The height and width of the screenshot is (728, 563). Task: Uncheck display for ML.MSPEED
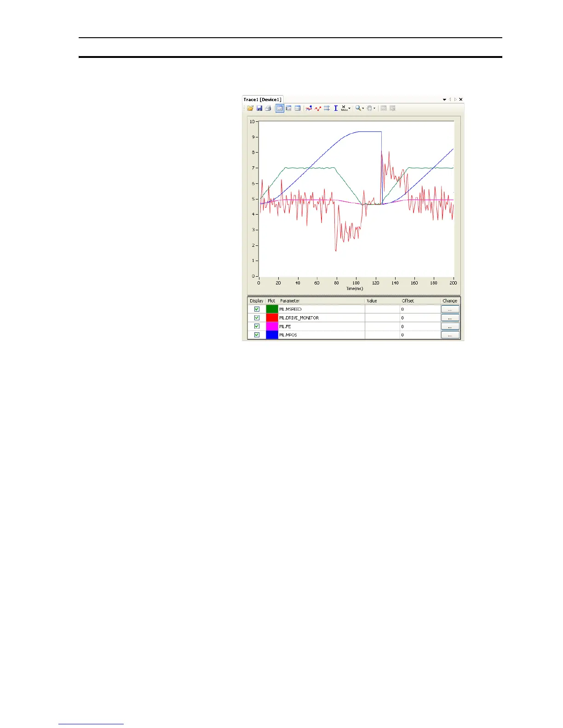tap(257, 309)
